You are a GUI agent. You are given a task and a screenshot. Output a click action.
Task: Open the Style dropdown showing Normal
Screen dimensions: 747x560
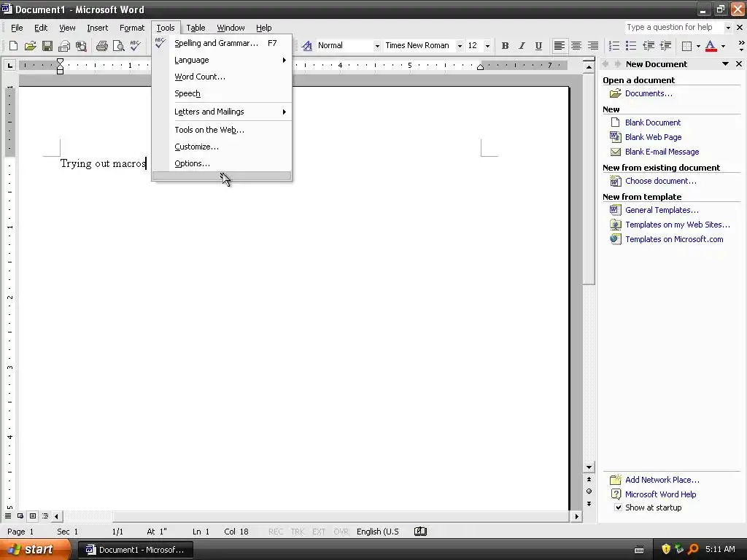[377, 46]
